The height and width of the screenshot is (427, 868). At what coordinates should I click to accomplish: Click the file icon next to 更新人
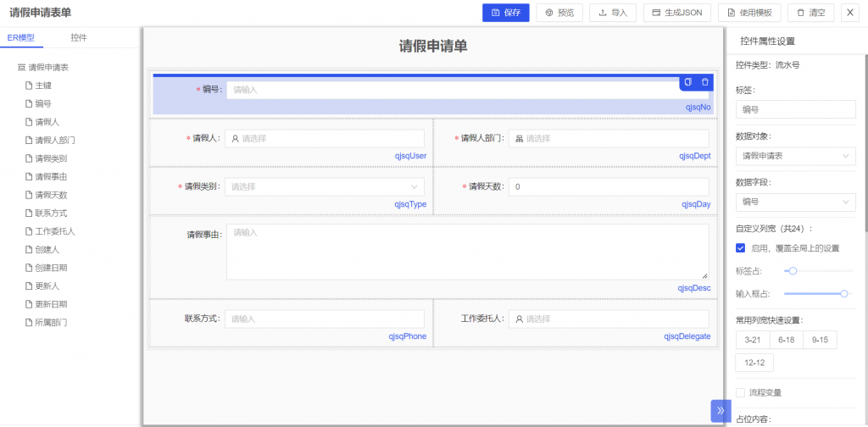click(29, 286)
